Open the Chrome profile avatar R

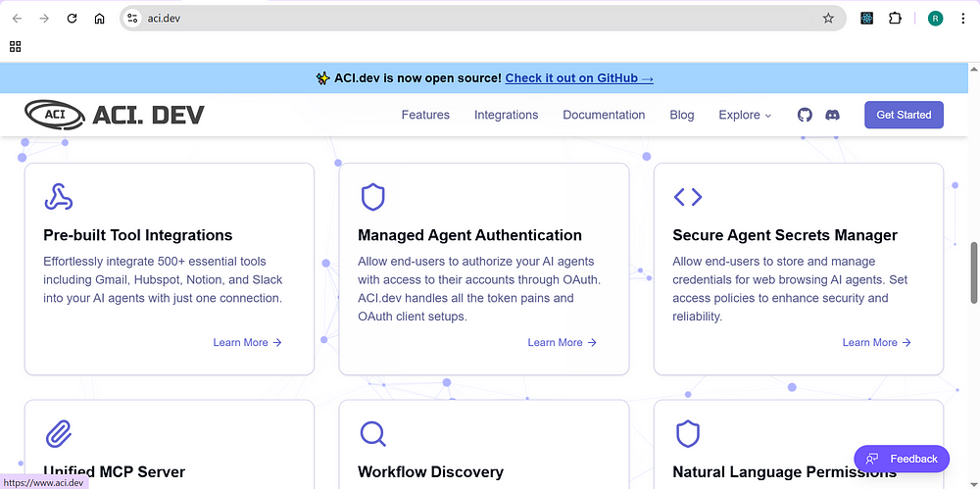pyautogui.click(x=935, y=19)
